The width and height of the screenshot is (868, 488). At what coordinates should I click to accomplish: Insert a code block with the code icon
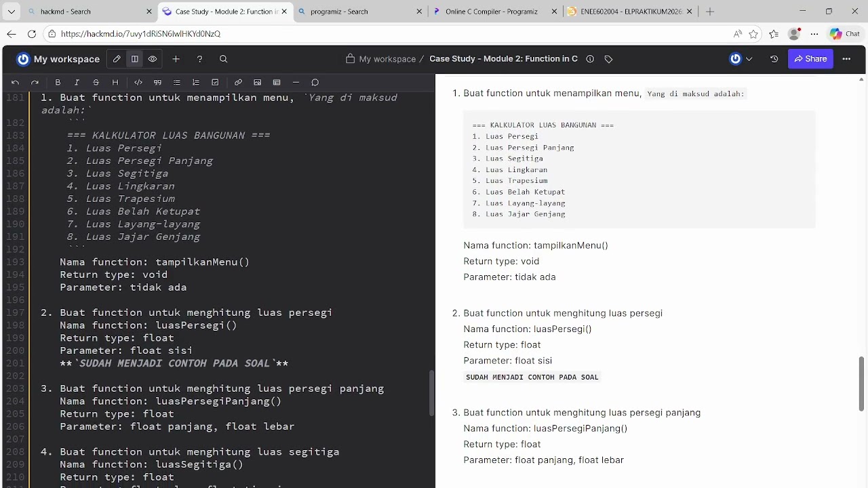point(138,82)
